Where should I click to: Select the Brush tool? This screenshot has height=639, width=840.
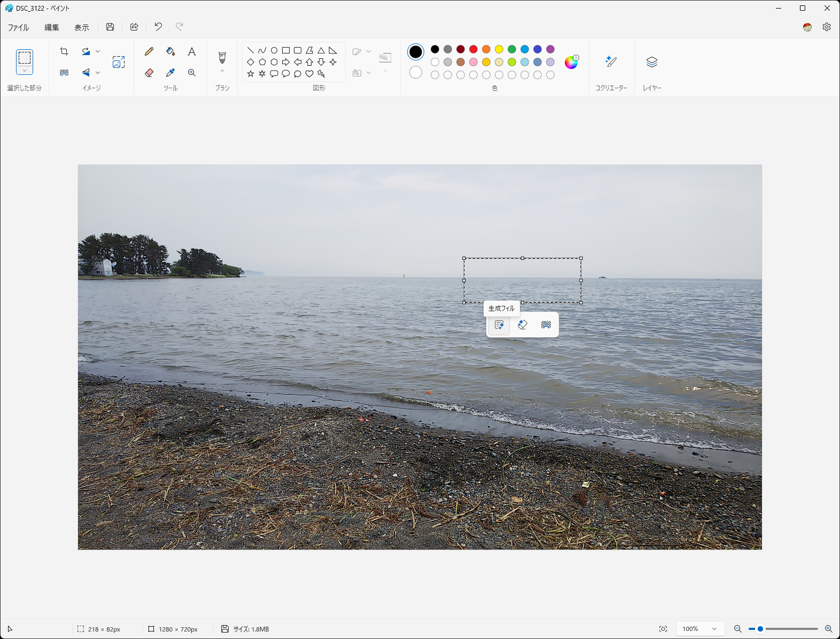click(x=222, y=57)
